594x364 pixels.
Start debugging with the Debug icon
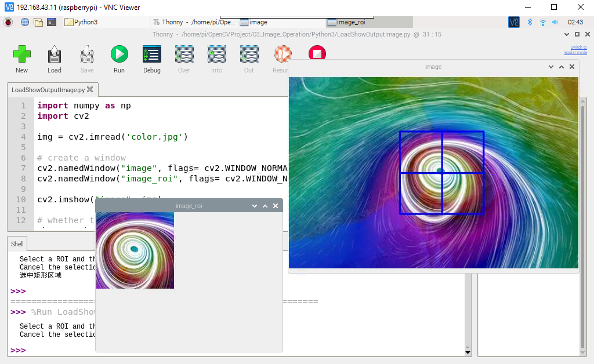[152, 54]
